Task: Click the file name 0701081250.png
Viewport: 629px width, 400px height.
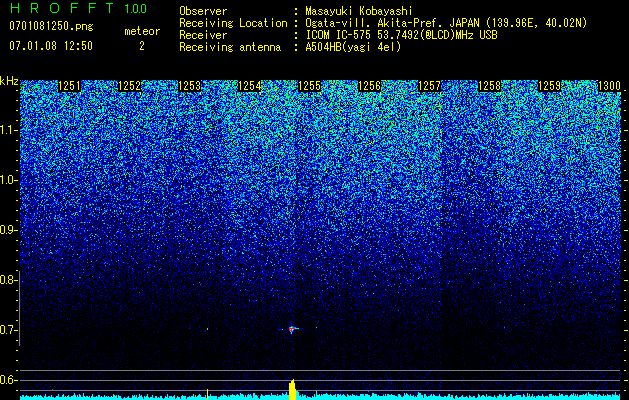Action: pyautogui.click(x=51, y=26)
